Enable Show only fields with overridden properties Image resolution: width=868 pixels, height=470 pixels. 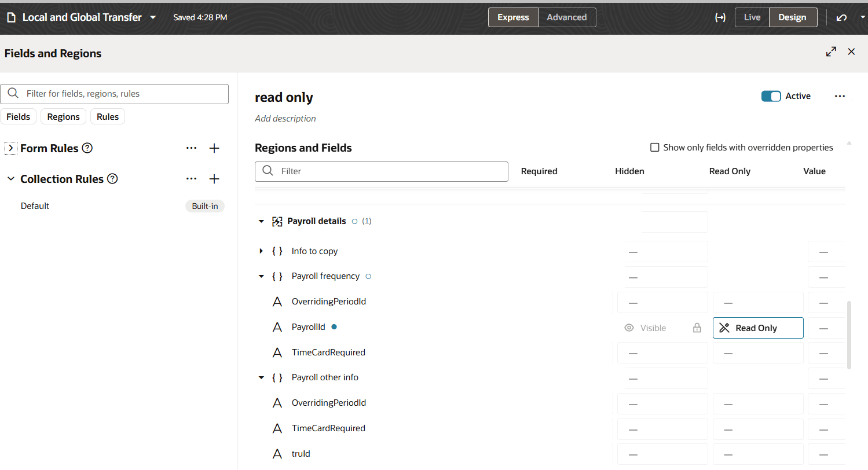tap(654, 147)
